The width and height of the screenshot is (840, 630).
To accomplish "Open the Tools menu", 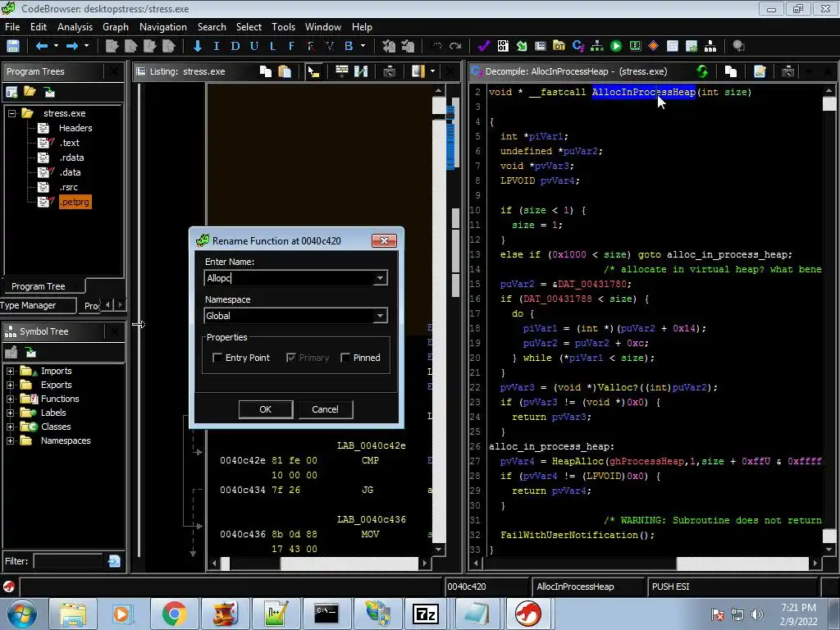I will 283,27.
